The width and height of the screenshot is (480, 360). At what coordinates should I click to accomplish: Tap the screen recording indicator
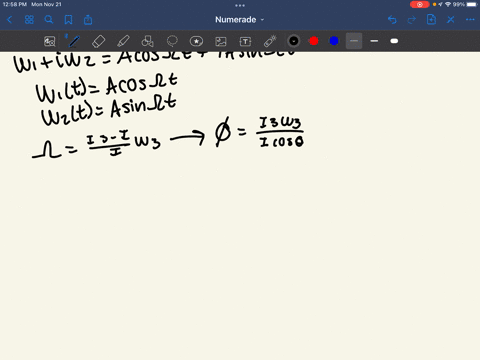[420, 4]
